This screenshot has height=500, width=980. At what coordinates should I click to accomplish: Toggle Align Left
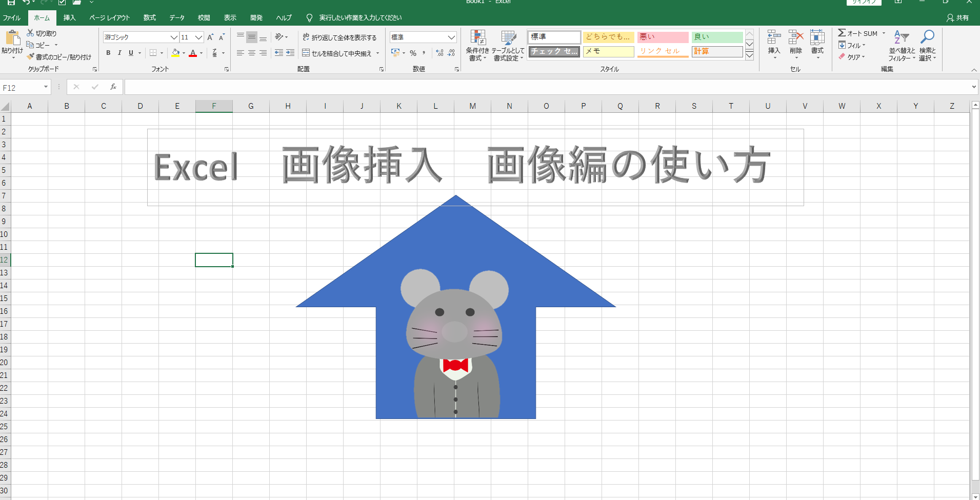point(240,53)
